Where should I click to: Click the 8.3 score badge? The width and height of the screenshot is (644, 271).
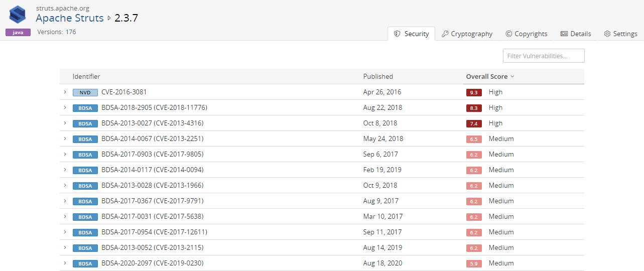pos(474,108)
